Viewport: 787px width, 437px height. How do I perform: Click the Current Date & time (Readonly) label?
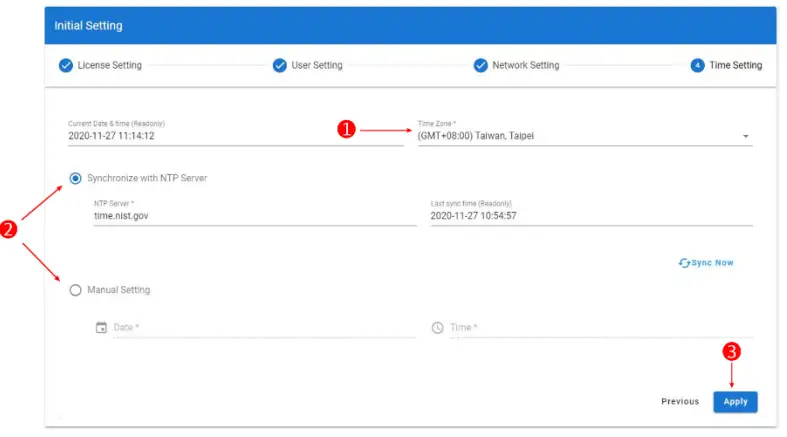[x=116, y=123]
